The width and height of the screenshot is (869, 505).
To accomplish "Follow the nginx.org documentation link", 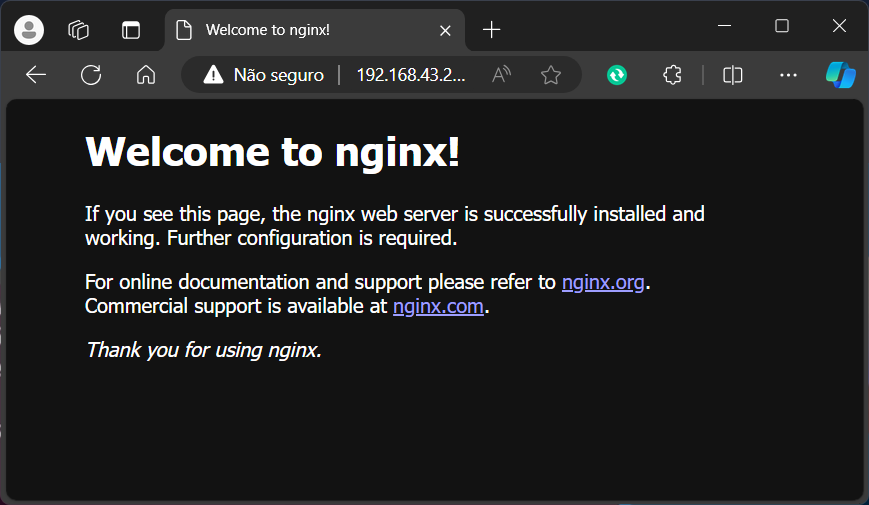I will [x=603, y=282].
